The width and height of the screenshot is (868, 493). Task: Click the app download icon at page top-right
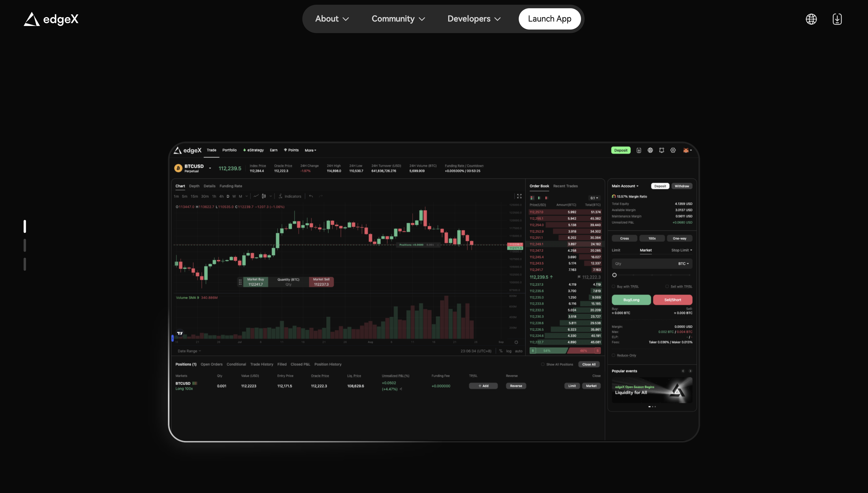[x=837, y=19]
